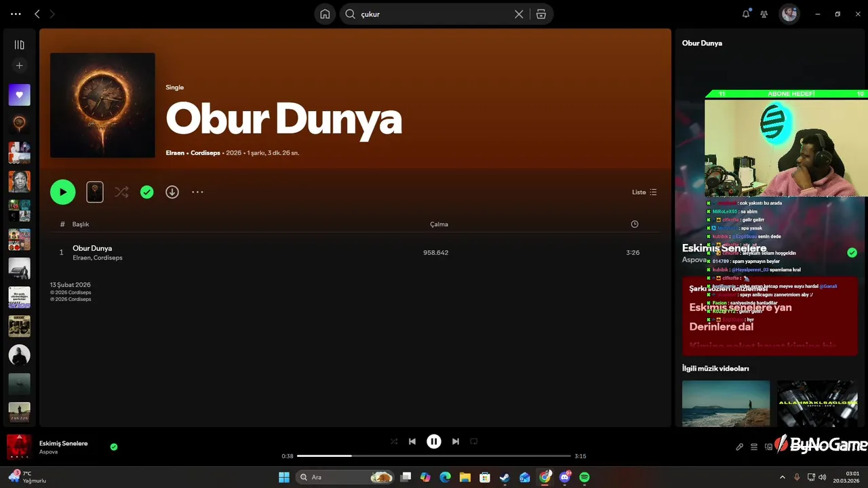Open the Windows Start menu
The height and width of the screenshot is (488, 868).
coord(284,477)
